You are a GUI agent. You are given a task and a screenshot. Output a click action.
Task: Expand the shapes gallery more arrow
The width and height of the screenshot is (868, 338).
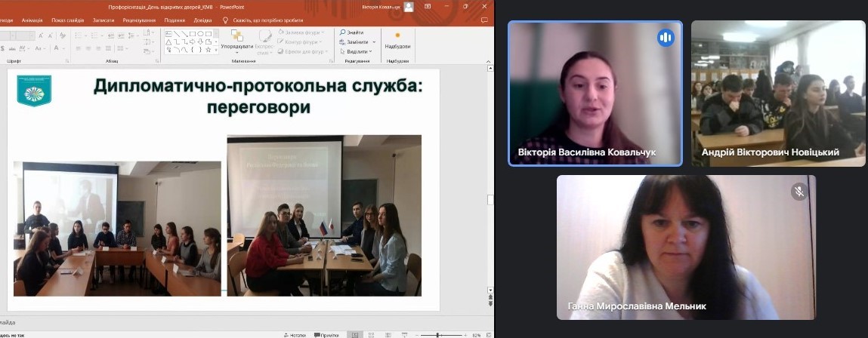click(218, 51)
